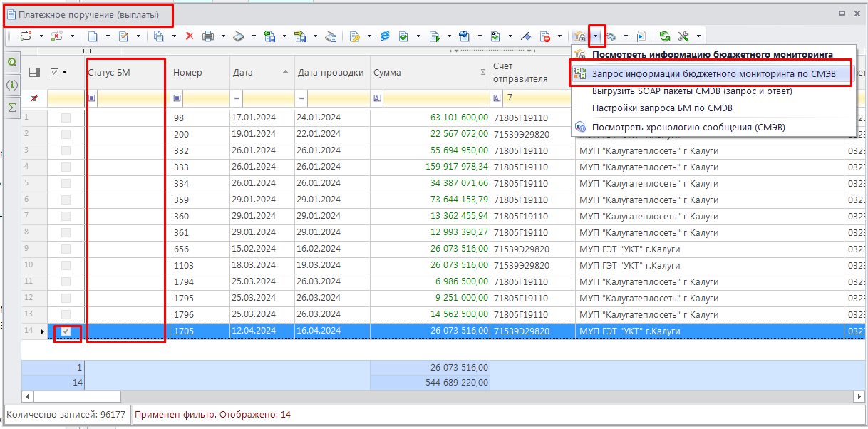Sort by the Сумма column header
This screenshot has width=868, height=429.
pyautogui.click(x=430, y=73)
